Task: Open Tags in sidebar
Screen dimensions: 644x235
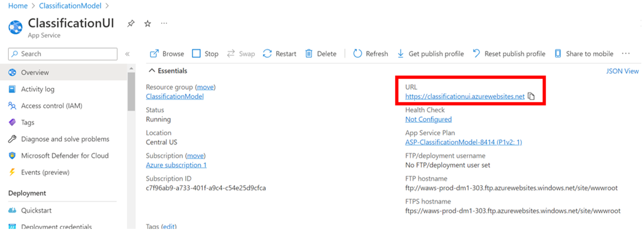Action: click(x=63, y=122)
